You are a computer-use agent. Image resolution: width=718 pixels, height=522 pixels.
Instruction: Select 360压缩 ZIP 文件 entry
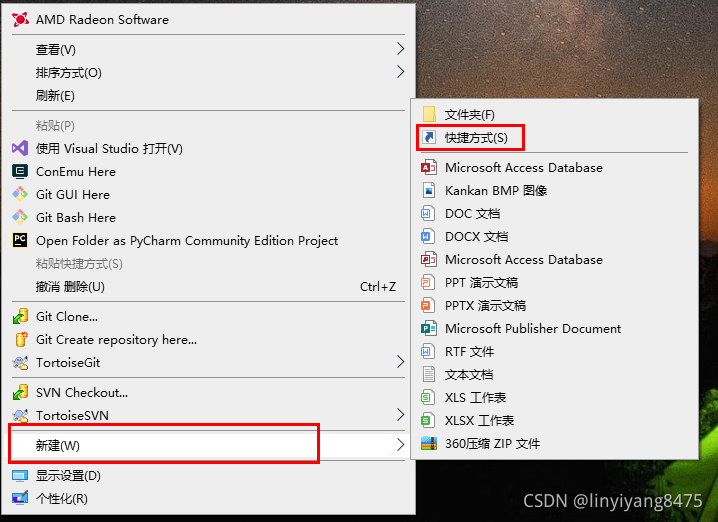click(555, 443)
